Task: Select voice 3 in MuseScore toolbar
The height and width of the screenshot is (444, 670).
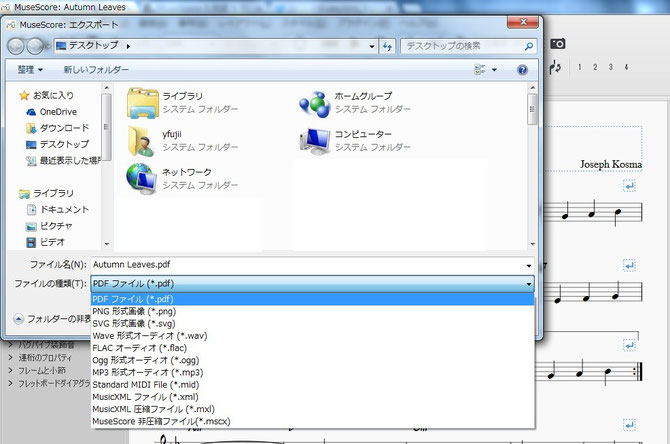Action: click(611, 67)
